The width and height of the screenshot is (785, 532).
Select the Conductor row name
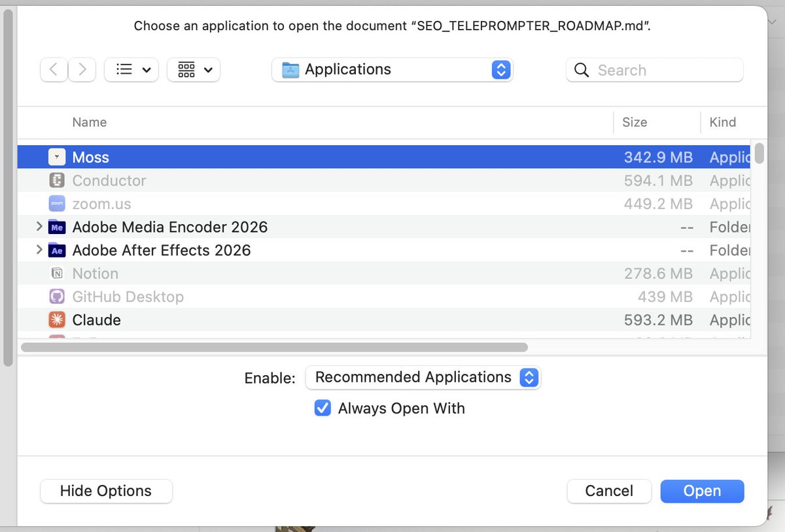109,180
